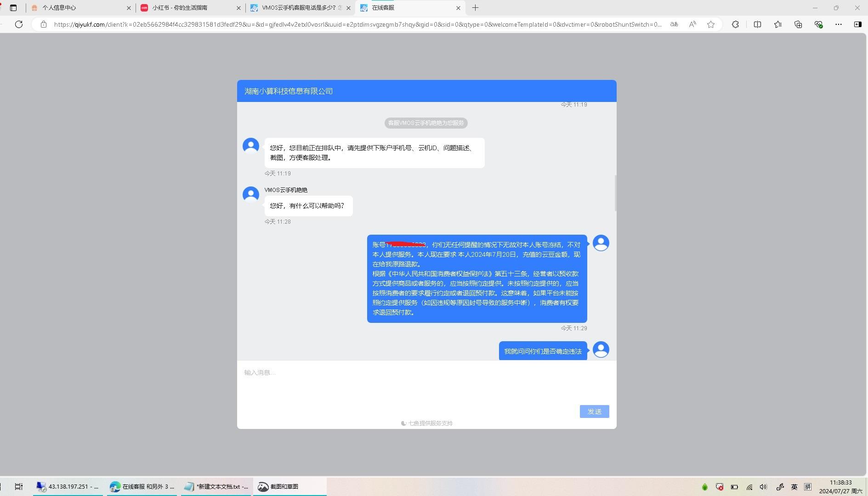Image resolution: width=868 pixels, height=496 pixels.
Task: Click the 客服VMOS云手机艳艳为您服务 notice
Action: pyautogui.click(x=426, y=123)
